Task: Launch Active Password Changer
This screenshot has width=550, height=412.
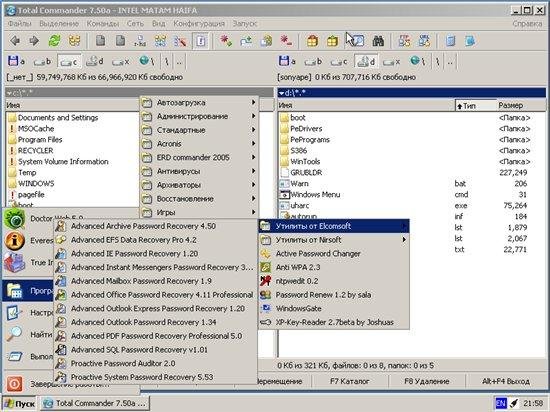Action: (x=334, y=254)
